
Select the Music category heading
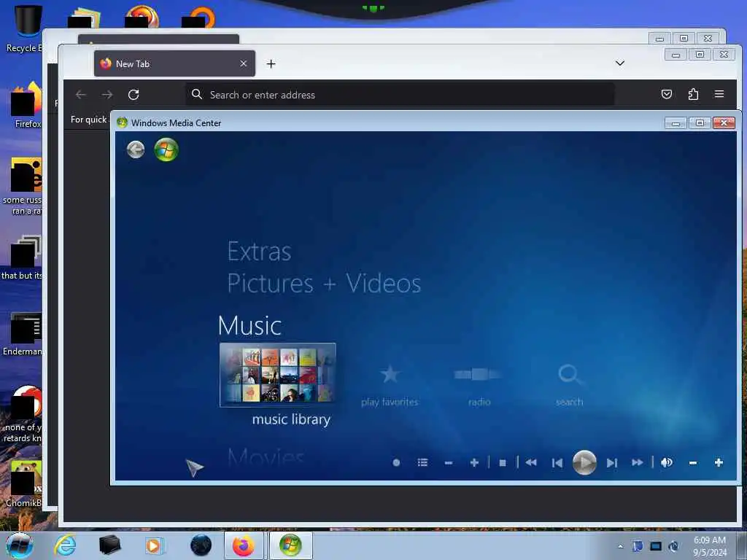[249, 326]
